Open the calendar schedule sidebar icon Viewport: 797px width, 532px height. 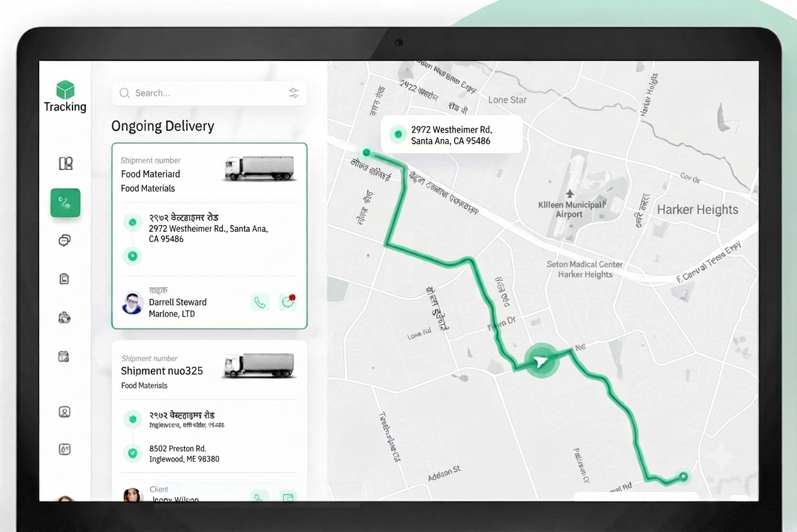pyautogui.click(x=64, y=356)
